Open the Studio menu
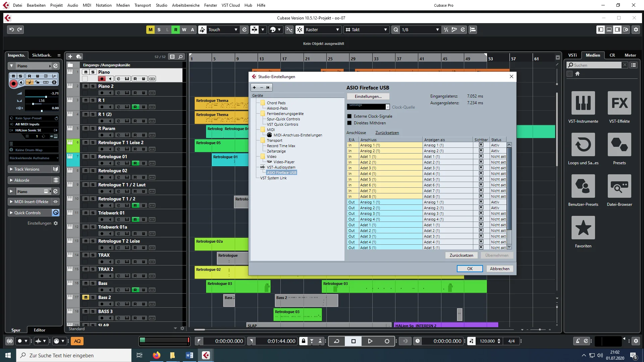The image size is (644, 362). 161,5
